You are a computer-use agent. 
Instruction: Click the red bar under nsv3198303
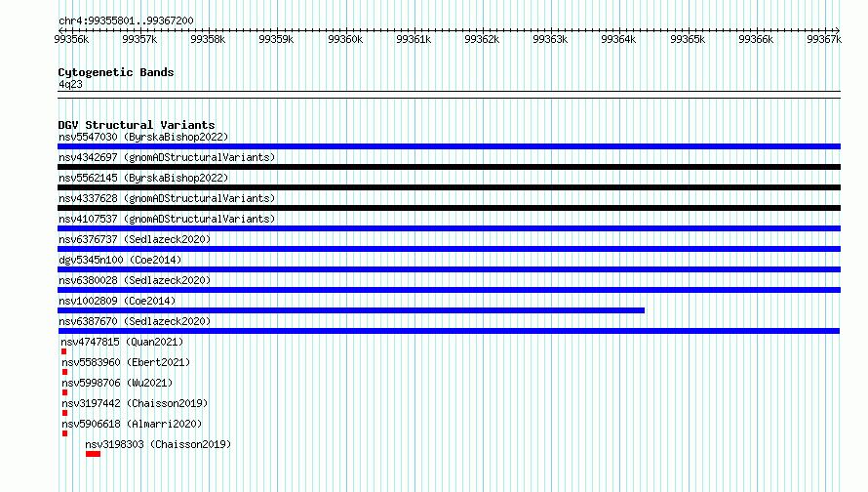93,454
